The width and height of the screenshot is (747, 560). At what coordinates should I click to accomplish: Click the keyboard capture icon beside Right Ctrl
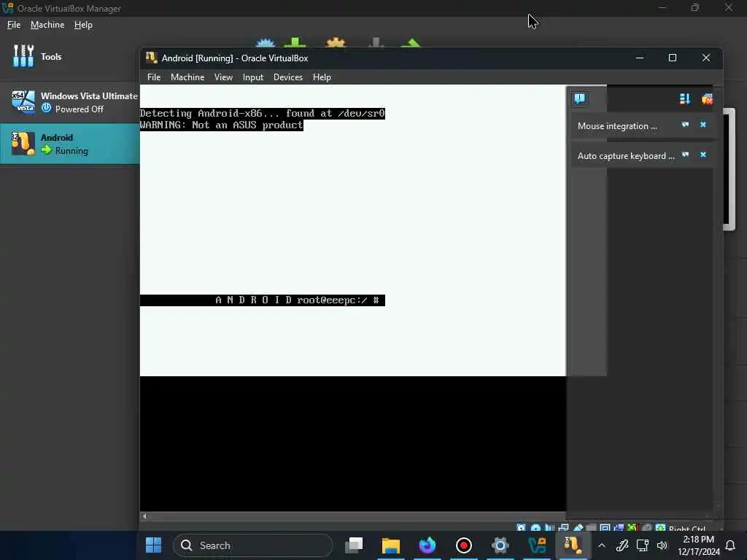pos(660,528)
